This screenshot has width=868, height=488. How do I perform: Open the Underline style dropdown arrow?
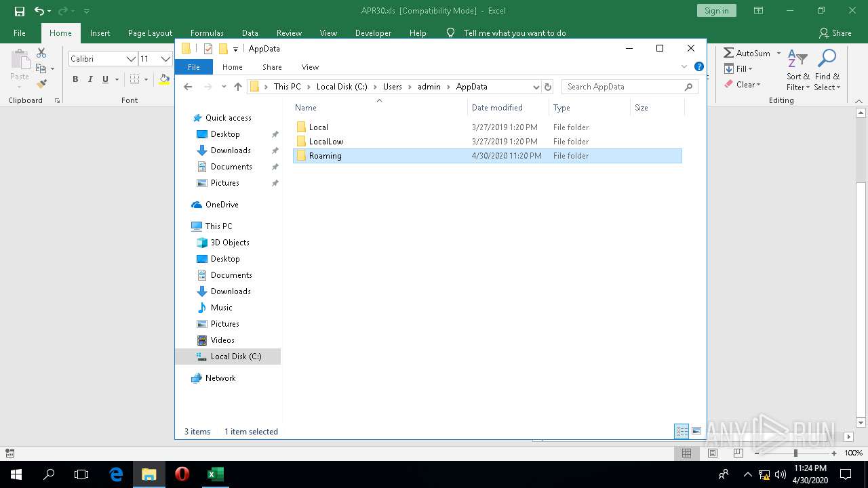coord(117,79)
